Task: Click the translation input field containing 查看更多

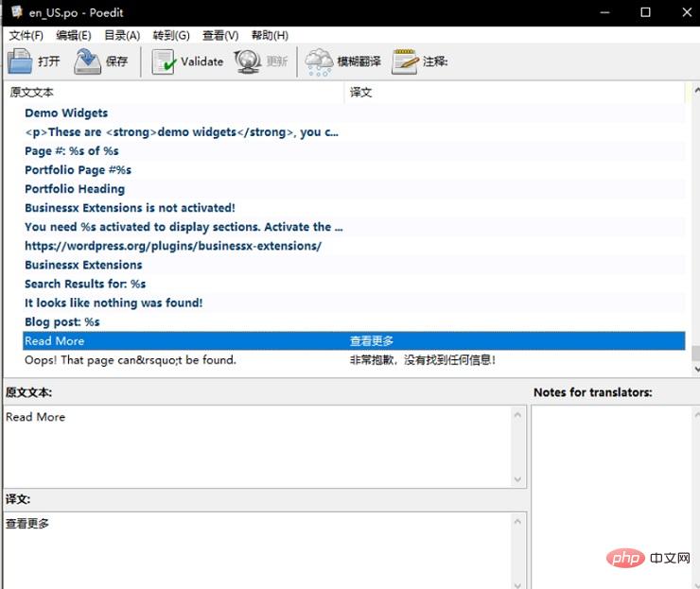Action: click(x=257, y=550)
